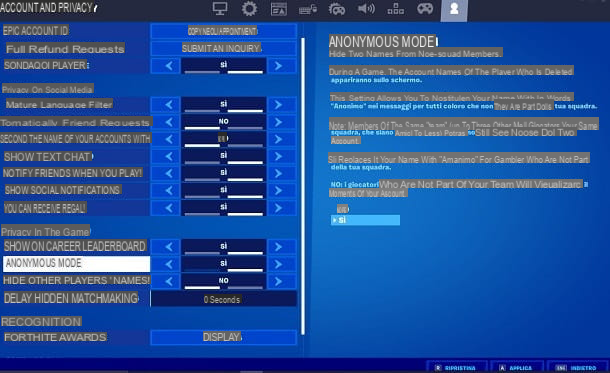Toggle Show Text Chat value
This screenshot has width=610, height=373.
[224, 156]
